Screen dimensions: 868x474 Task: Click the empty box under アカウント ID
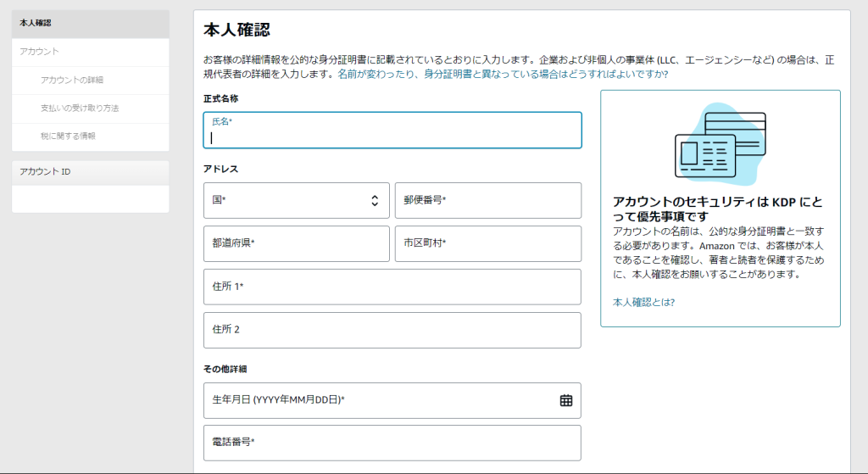click(90, 199)
